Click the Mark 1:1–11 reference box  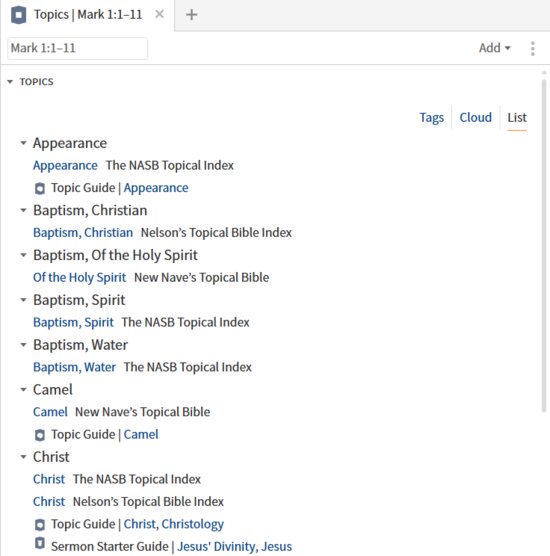(77, 48)
